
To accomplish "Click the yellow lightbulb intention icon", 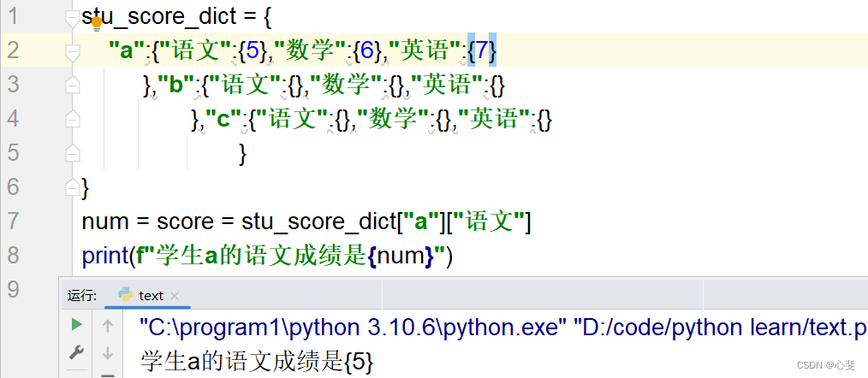I will pos(97,23).
